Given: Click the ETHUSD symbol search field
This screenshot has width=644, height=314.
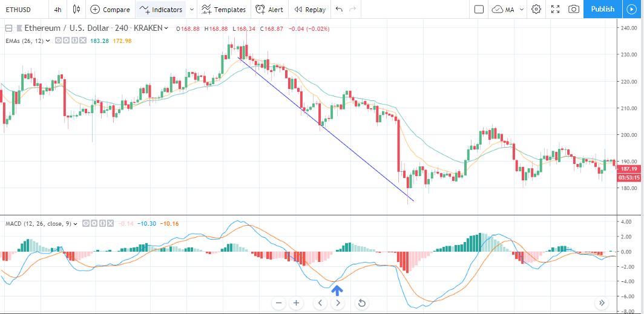Looking at the screenshot, I should [x=18, y=9].
